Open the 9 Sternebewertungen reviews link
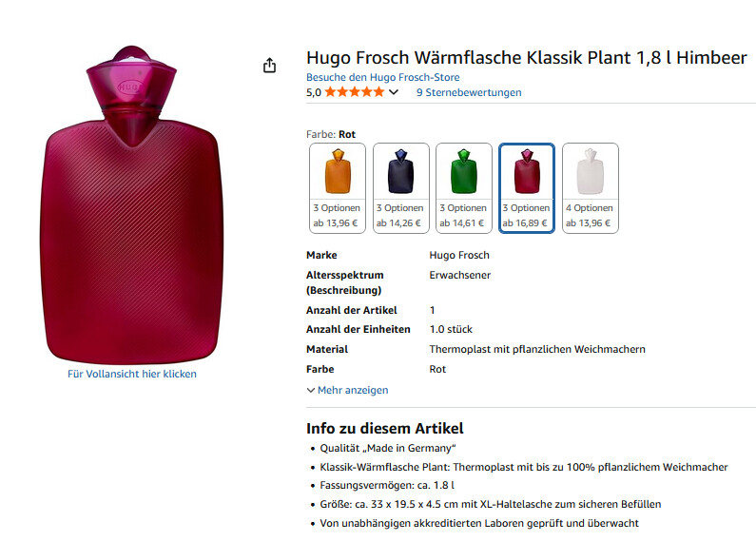Viewport: 756px width, 541px height. coord(469,92)
